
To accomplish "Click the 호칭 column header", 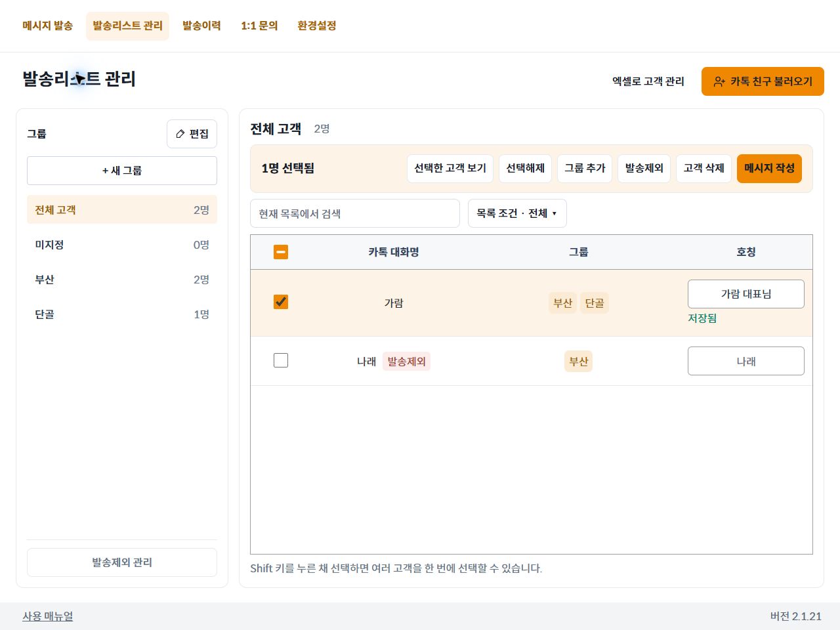I will (x=746, y=252).
